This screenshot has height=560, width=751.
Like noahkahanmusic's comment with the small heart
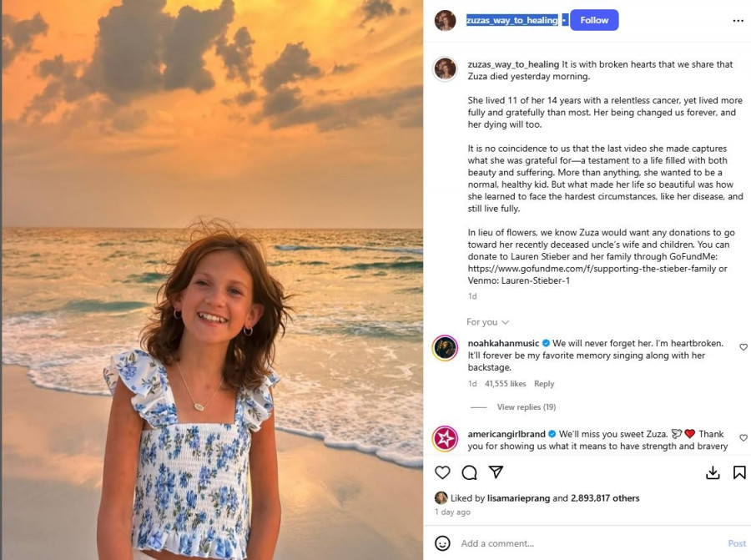tap(743, 347)
